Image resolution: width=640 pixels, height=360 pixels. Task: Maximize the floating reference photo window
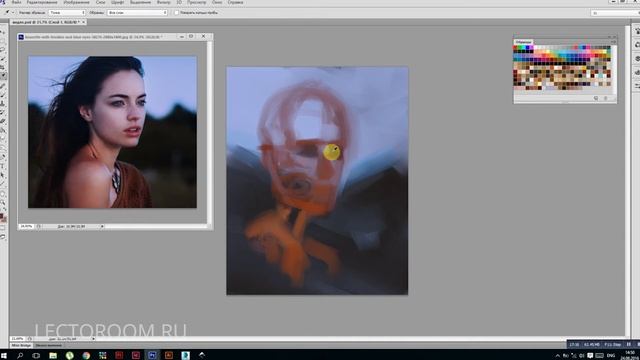point(191,36)
